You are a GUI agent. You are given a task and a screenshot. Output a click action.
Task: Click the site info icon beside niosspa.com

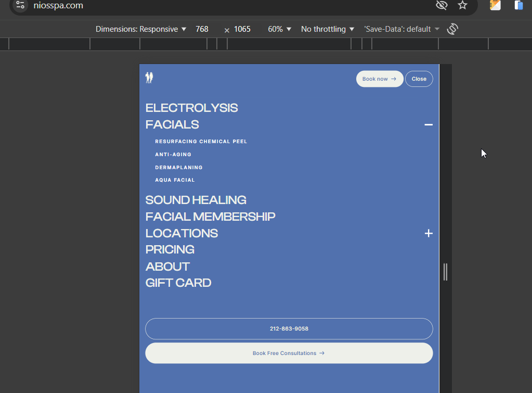pos(20,5)
